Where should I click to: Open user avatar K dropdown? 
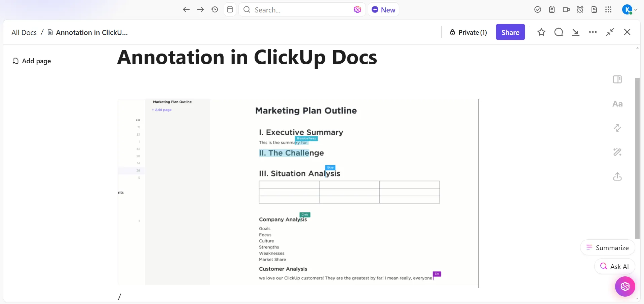(629, 10)
